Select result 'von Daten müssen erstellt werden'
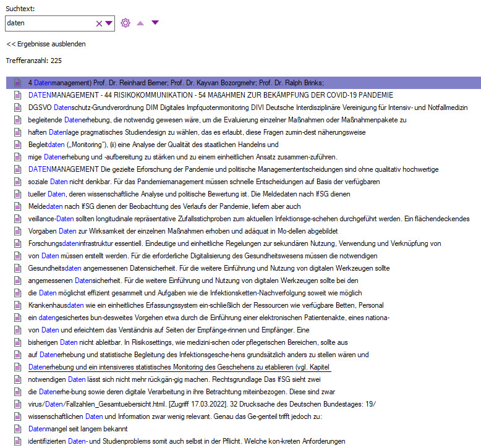 pyautogui.click(x=203, y=256)
